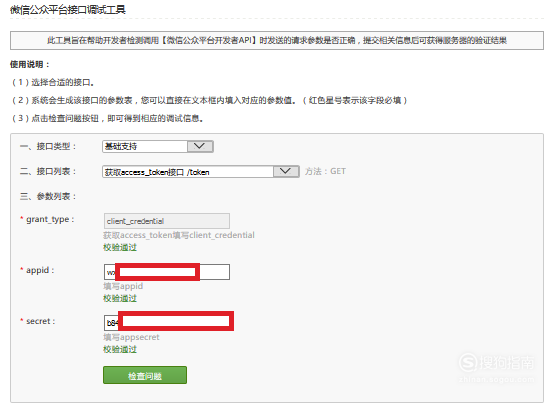
Task: Click the grant_type client_credential field
Action: pos(167,221)
